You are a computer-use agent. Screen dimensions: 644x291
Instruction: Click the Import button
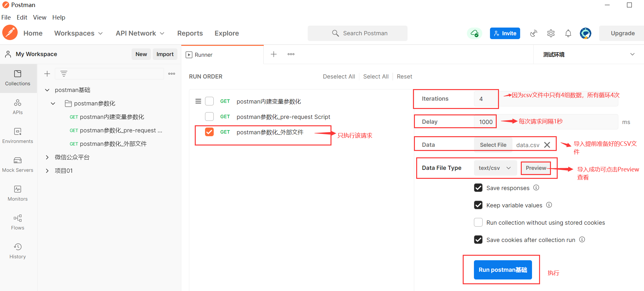(165, 54)
